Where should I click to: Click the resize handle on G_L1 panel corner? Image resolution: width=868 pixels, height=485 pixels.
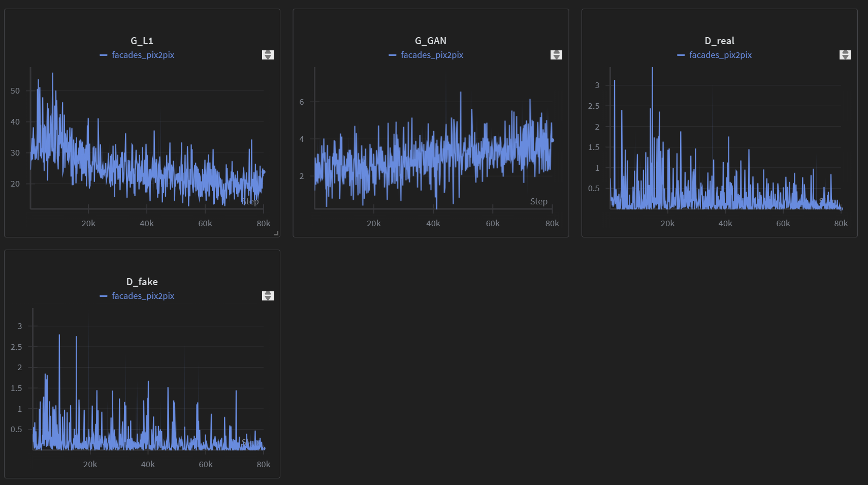pos(276,233)
